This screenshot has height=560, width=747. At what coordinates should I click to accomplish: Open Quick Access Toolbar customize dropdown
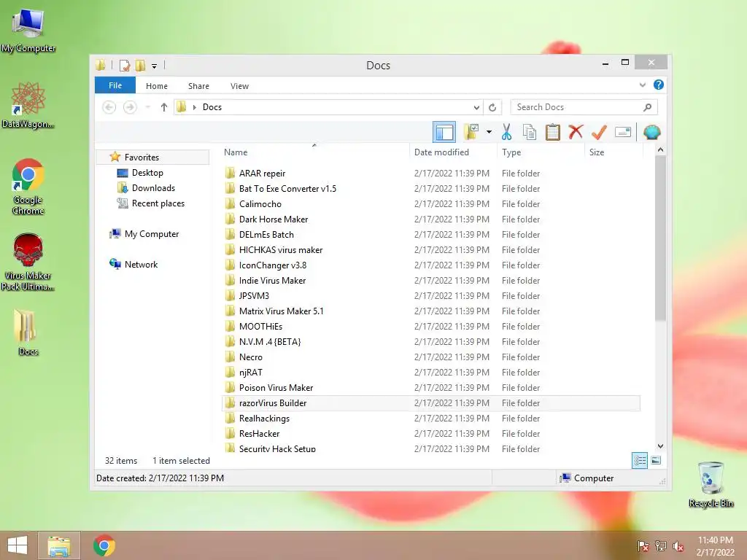(155, 66)
